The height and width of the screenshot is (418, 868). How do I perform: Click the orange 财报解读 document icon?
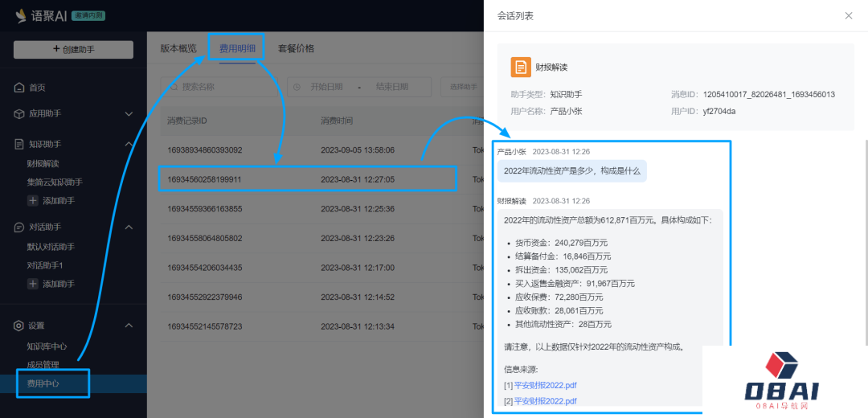(x=520, y=67)
